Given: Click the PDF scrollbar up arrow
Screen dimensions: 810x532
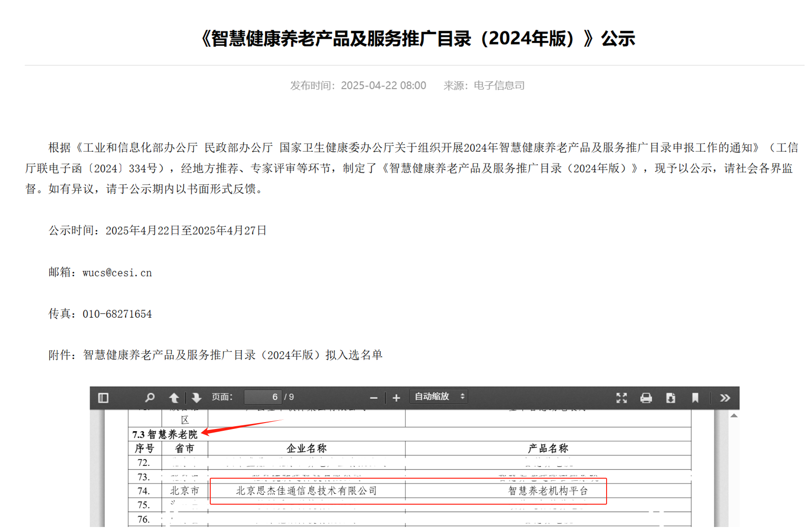Looking at the screenshot, I should (734, 416).
